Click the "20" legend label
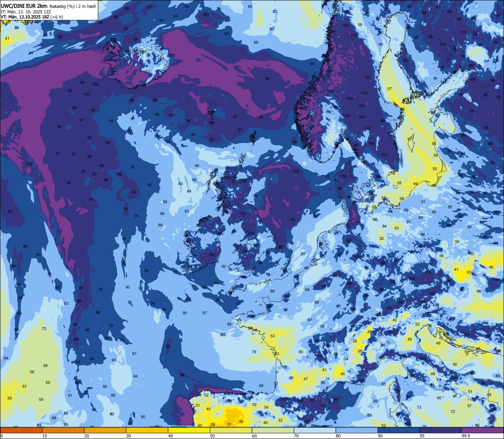 [87, 436]
